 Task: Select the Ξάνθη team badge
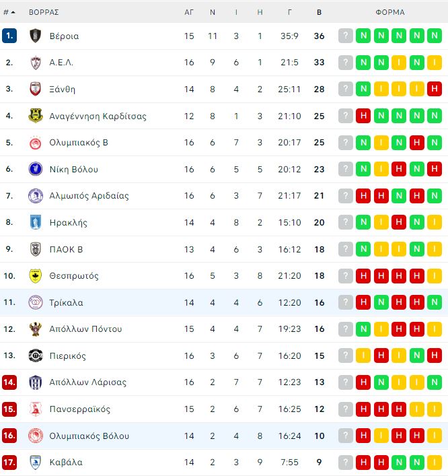point(36,89)
